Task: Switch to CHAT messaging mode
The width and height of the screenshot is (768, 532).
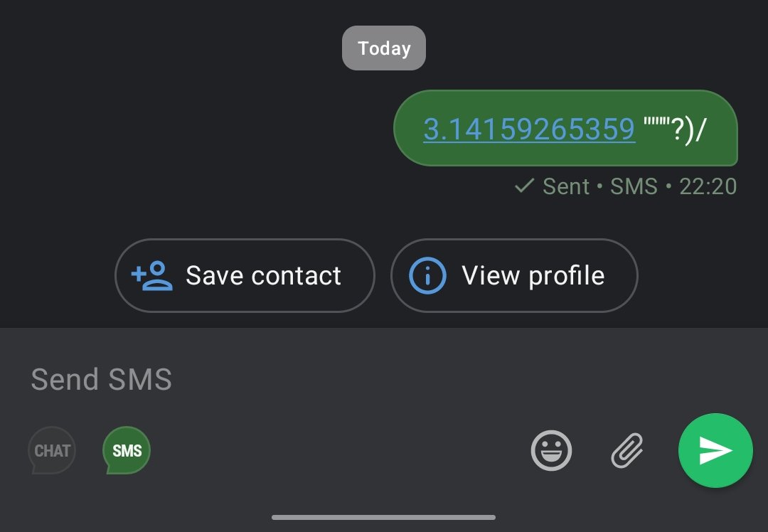Action: (x=52, y=450)
